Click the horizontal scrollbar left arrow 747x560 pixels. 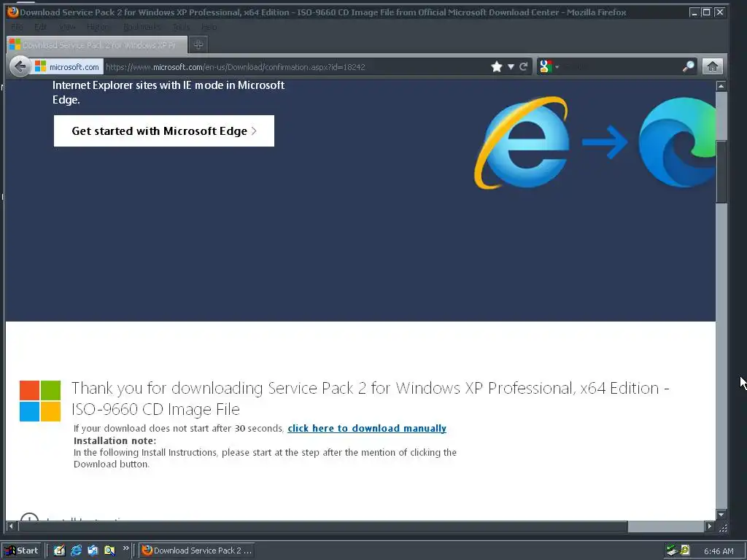pos(12,526)
